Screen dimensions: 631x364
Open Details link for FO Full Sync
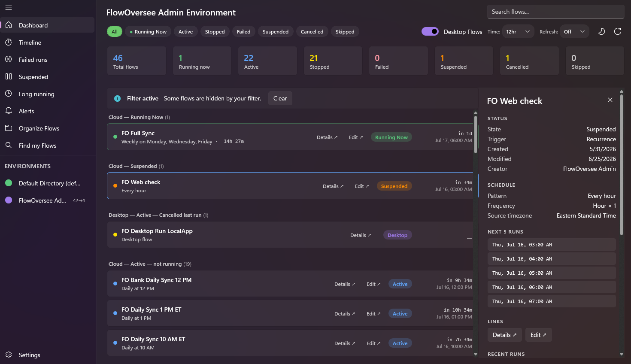[327, 137]
